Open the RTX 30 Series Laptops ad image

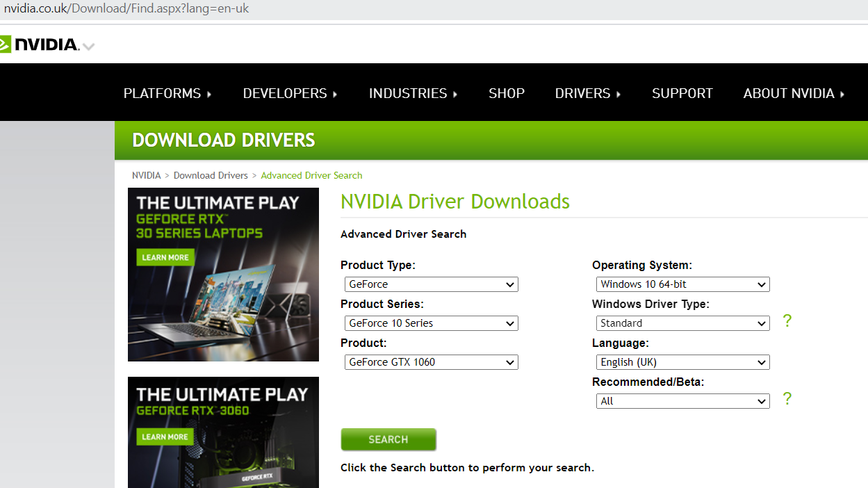pos(223,275)
